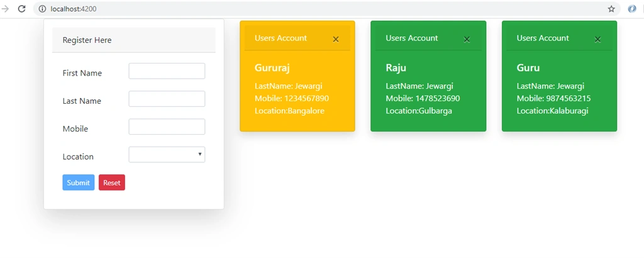644x258 pixels.
Task: Click the Guru card Users Account header
Action: [x=559, y=38]
